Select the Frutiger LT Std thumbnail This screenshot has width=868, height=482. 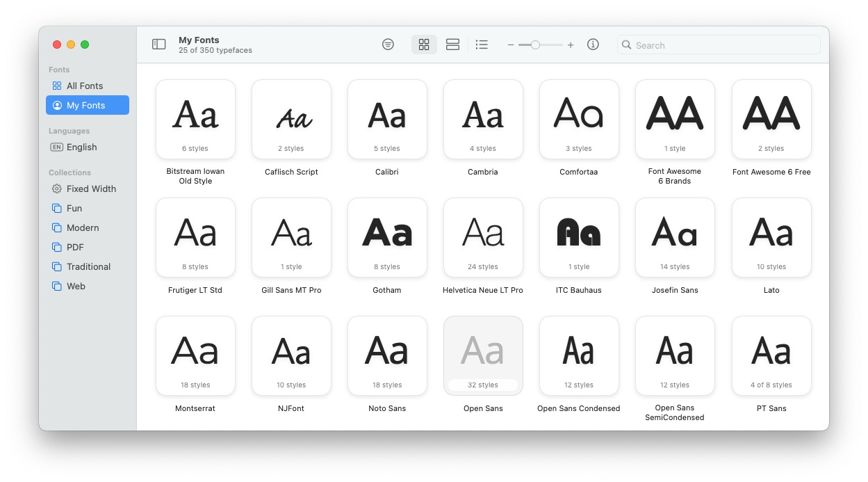point(195,237)
